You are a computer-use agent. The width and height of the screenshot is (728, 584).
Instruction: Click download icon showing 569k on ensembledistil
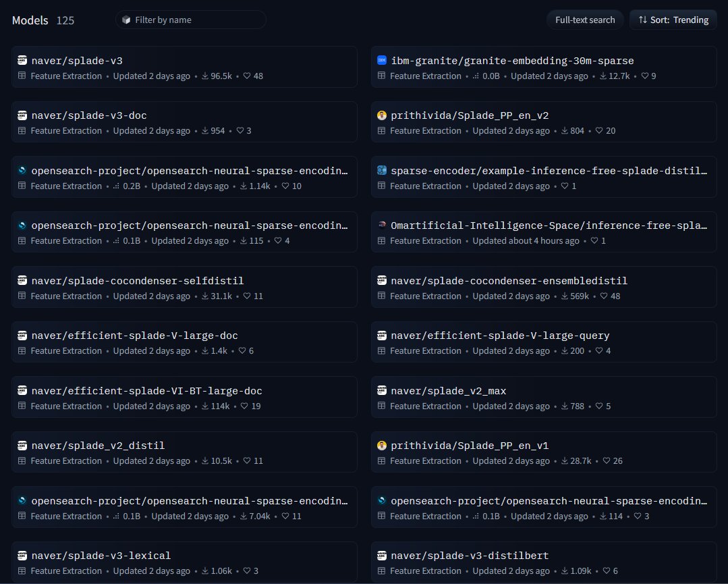(x=565, y=296)
